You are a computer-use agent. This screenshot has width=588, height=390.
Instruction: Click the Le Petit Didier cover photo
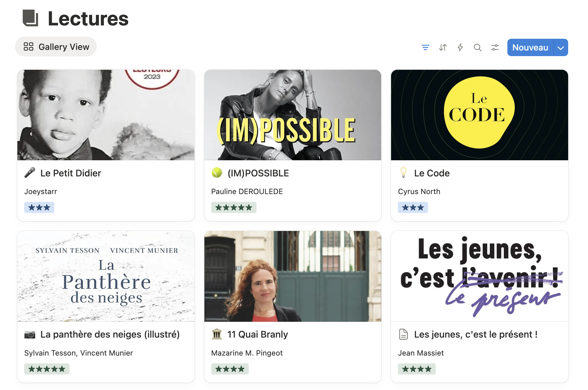click(x=106, y=115)
